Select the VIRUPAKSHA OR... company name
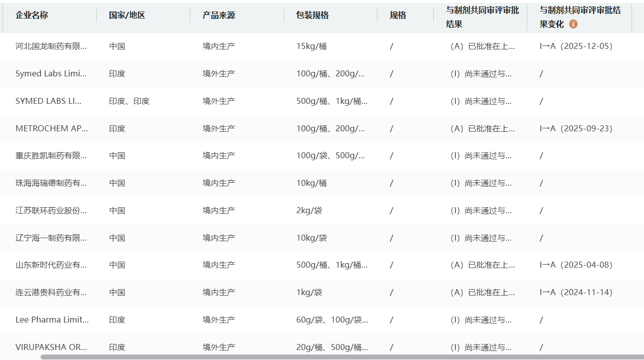The image size is (644, 360). click(x=51, y=347)
